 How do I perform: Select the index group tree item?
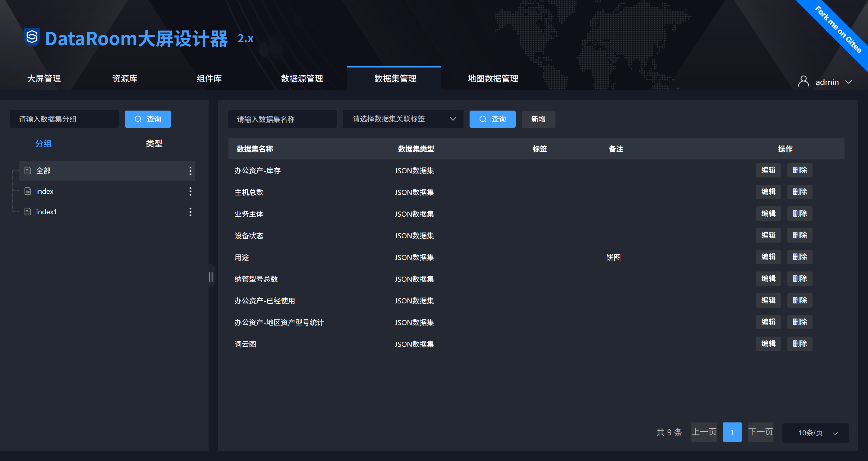click(45, 191)
